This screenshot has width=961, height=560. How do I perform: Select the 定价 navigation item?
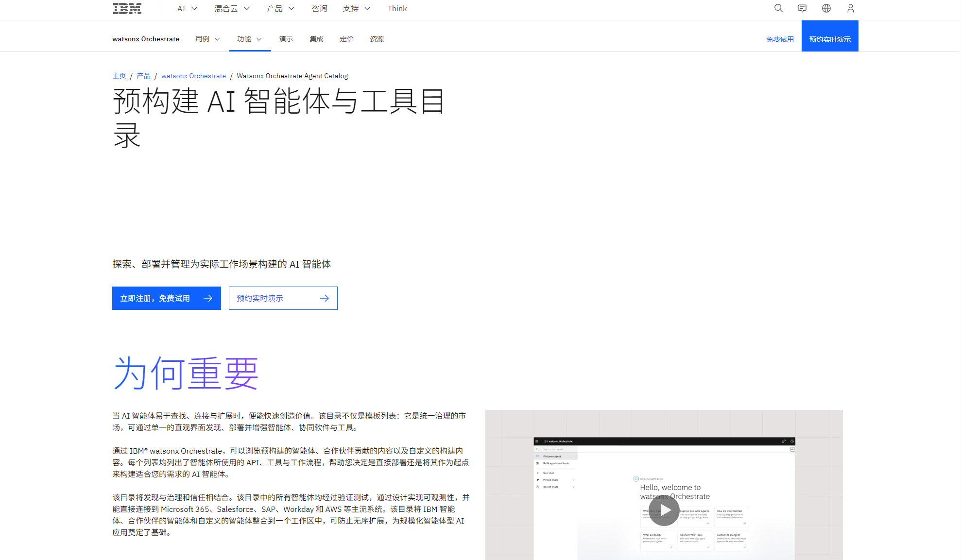coord(346,39)
